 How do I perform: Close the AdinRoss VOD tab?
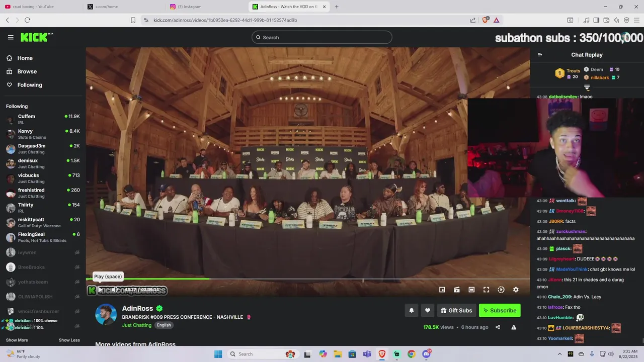pyautogui.click(x=325, y=7)
